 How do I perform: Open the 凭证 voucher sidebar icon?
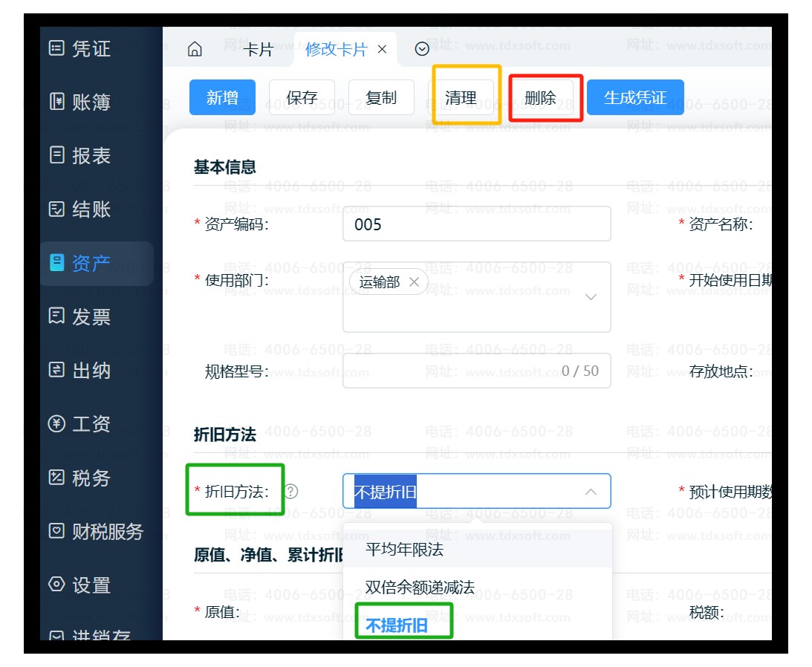click(56, 49)
